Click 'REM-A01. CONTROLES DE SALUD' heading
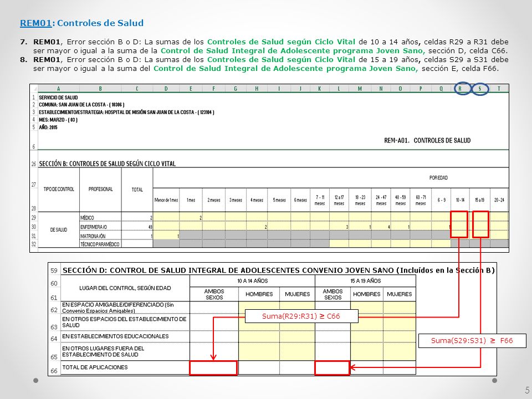 427,140
